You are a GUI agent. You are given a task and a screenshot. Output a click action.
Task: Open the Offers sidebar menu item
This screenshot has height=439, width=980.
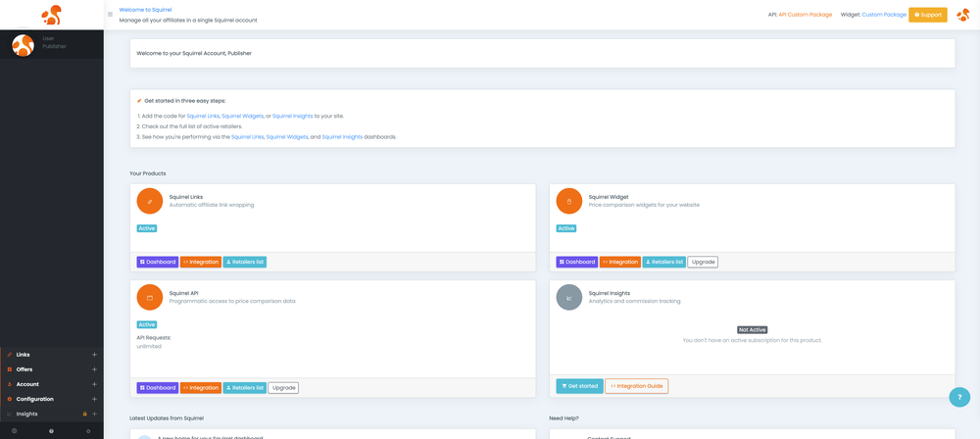point(52,369)
